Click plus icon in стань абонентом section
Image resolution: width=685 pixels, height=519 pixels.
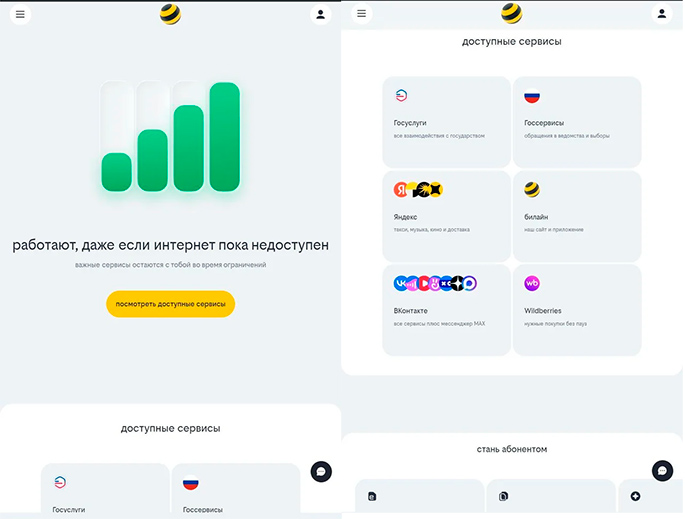click(635, 496)
